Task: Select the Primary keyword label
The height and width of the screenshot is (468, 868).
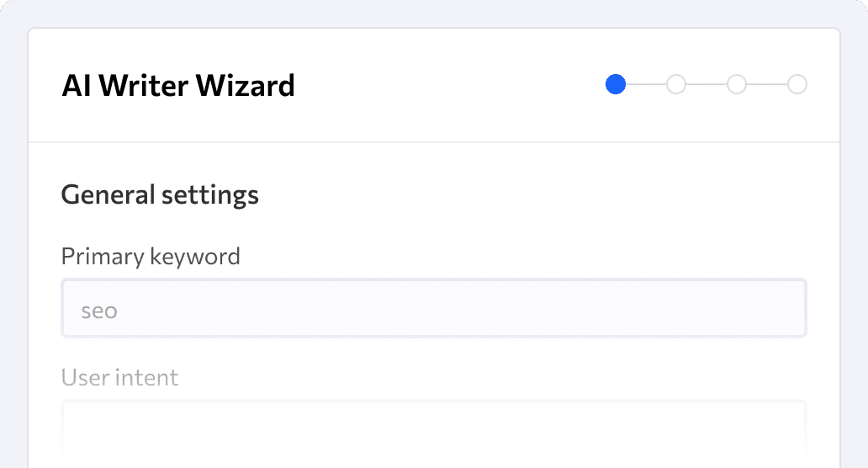Action: coord(151,257)
